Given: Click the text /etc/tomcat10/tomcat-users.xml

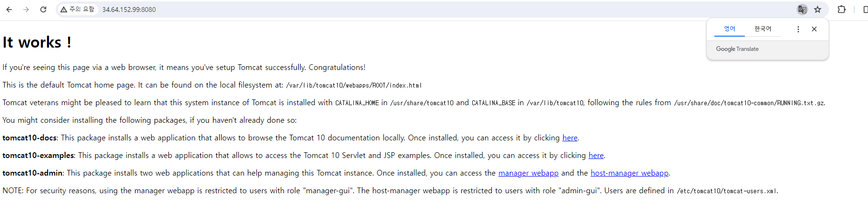Looking at the screenshot, I should click(x=727, y=191).
